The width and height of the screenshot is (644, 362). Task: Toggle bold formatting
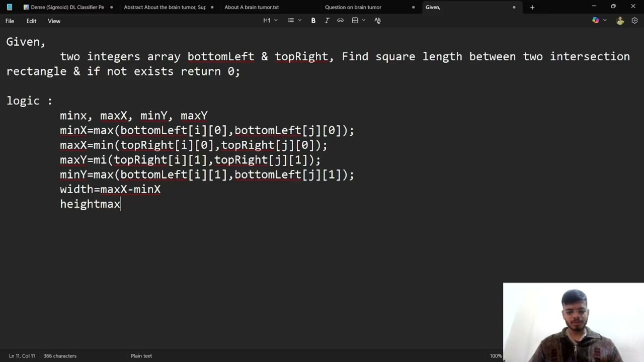click(x=313, y=21)
